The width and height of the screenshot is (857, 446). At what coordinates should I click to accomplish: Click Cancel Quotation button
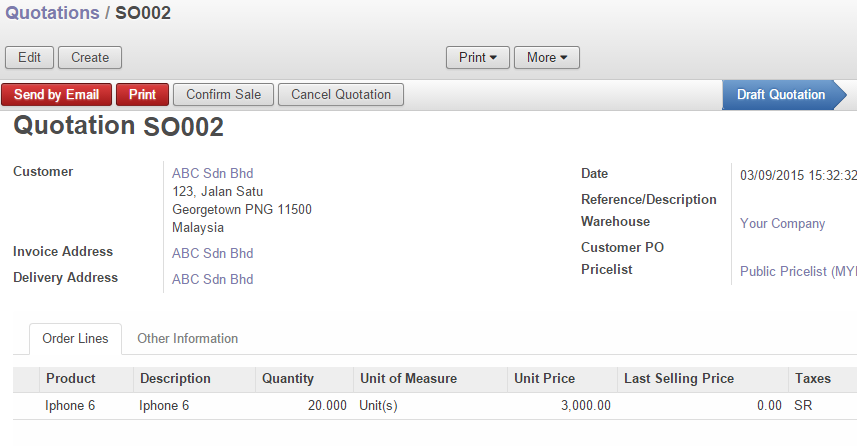[340, 95]
